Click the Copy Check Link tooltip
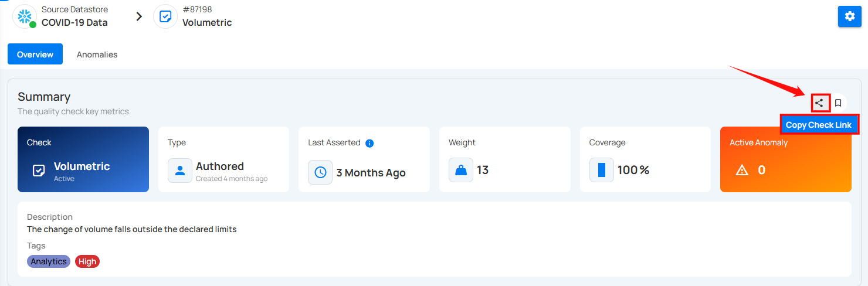Image resolution: width=868 pixels, height=286 pixels. pyautogui.click(x=819, y=125)
